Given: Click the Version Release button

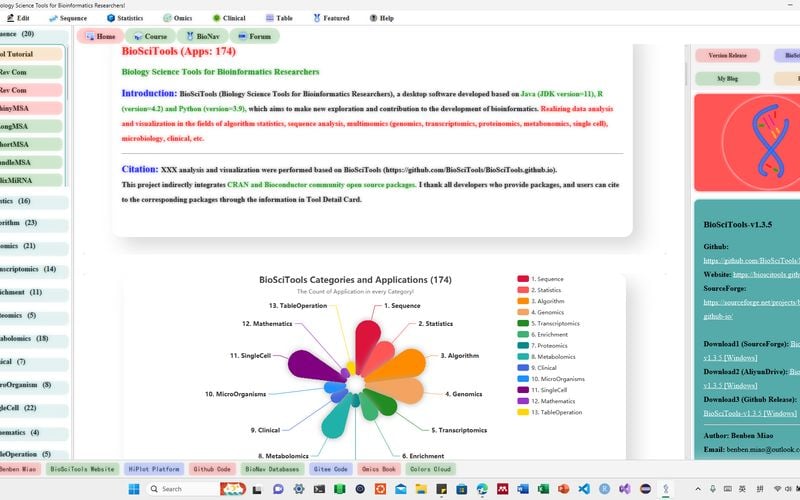Looking at the screenshot, I should pyautogui.click(x=727, y=55).
